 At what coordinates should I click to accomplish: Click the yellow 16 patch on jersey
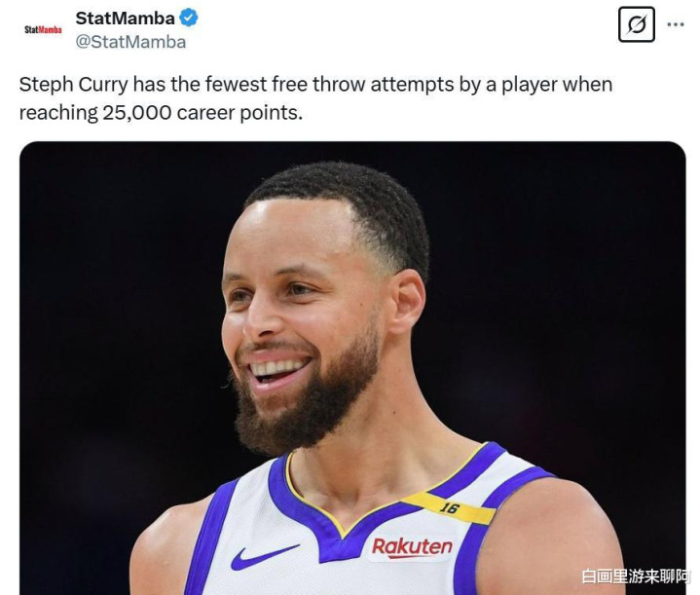449,506
